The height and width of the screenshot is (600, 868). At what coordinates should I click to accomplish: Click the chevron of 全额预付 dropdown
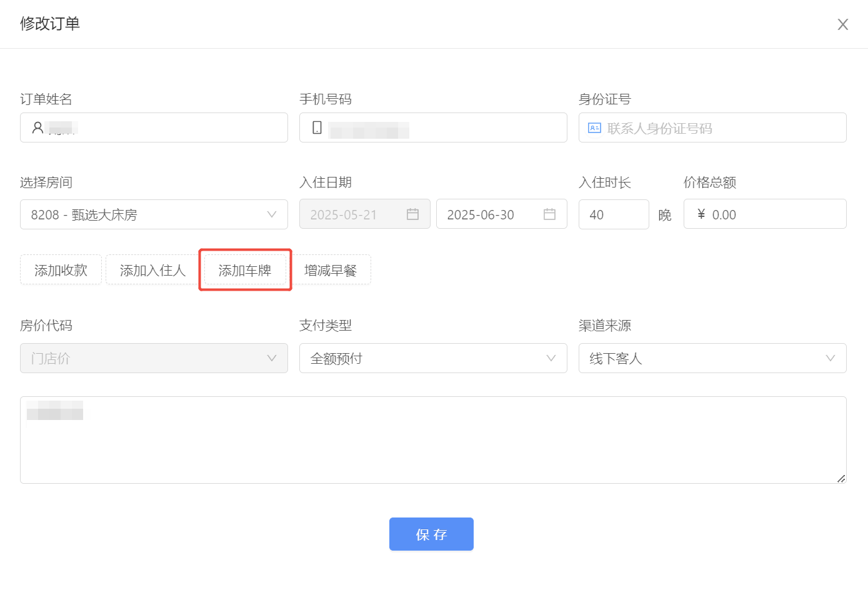551,358
